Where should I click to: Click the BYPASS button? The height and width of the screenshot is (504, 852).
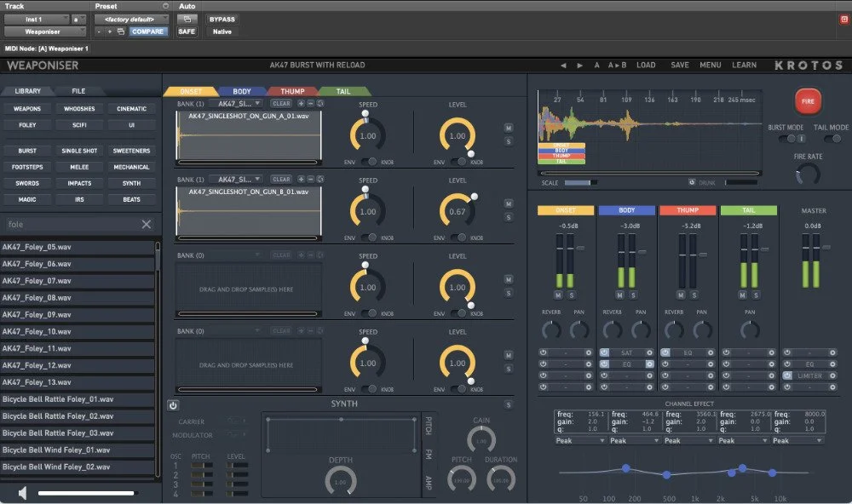(x=222, y=19)
